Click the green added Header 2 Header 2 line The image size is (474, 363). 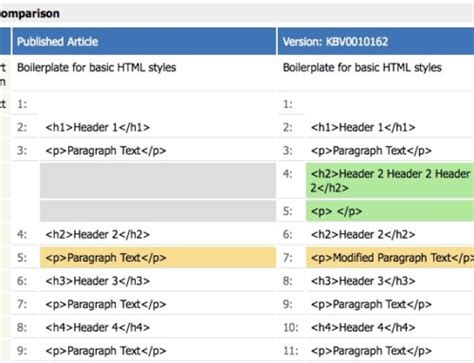(x=390, y=180)
